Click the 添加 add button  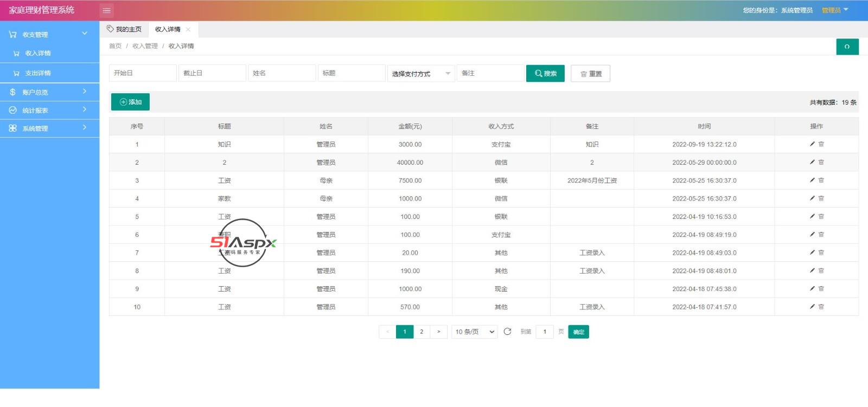coord(130,102)
